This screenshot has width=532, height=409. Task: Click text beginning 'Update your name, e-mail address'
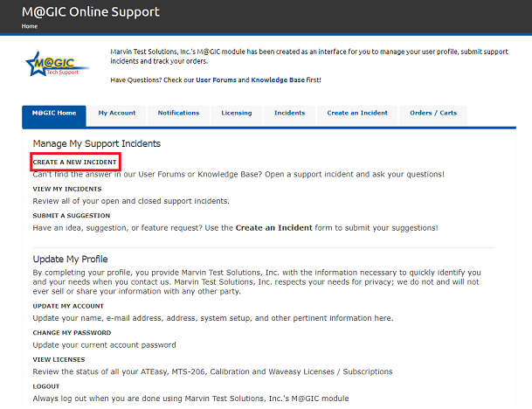pos(213,318)
